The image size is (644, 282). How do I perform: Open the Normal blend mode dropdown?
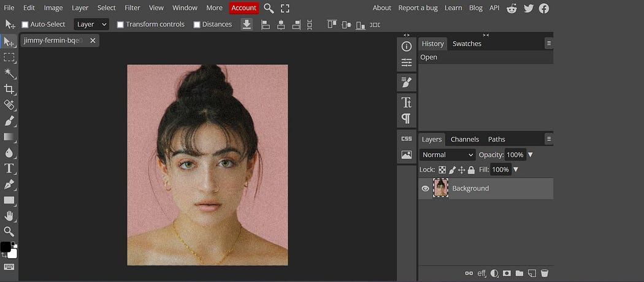tap(447, 155)
